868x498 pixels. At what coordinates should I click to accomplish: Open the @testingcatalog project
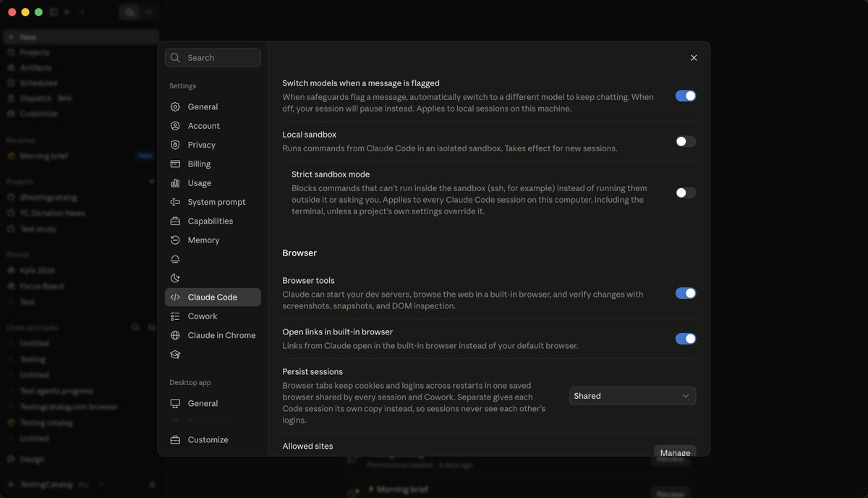(81, 197)
